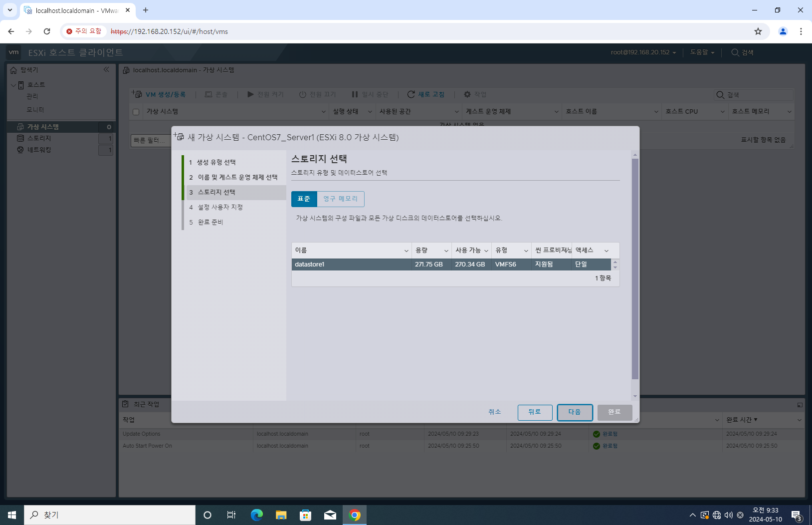The width and height of the screenshot is (812, 525).
Task: Click the 검색 magnifier in ESXi header
Action: 735,52
